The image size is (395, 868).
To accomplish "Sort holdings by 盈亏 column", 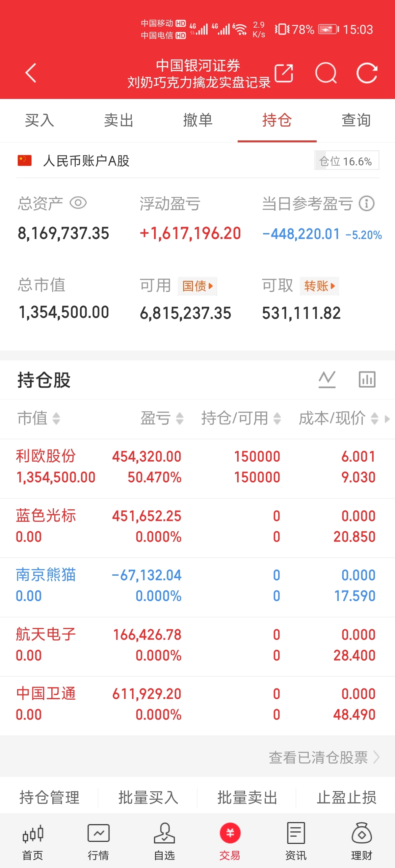I will 162,419.
